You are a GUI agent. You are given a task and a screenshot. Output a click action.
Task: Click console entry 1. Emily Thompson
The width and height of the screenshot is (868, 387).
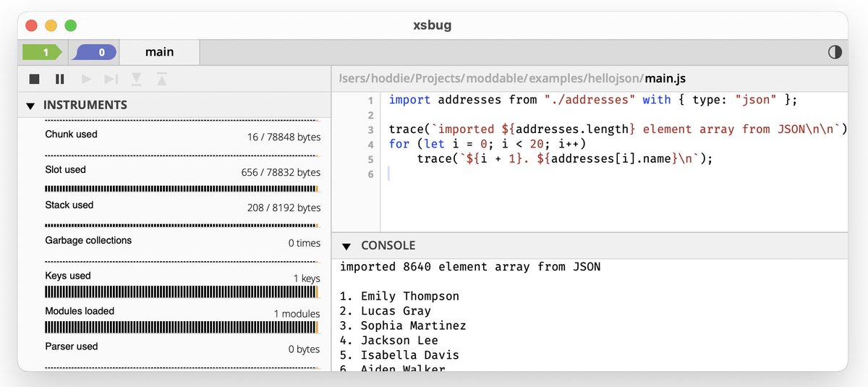399,297
